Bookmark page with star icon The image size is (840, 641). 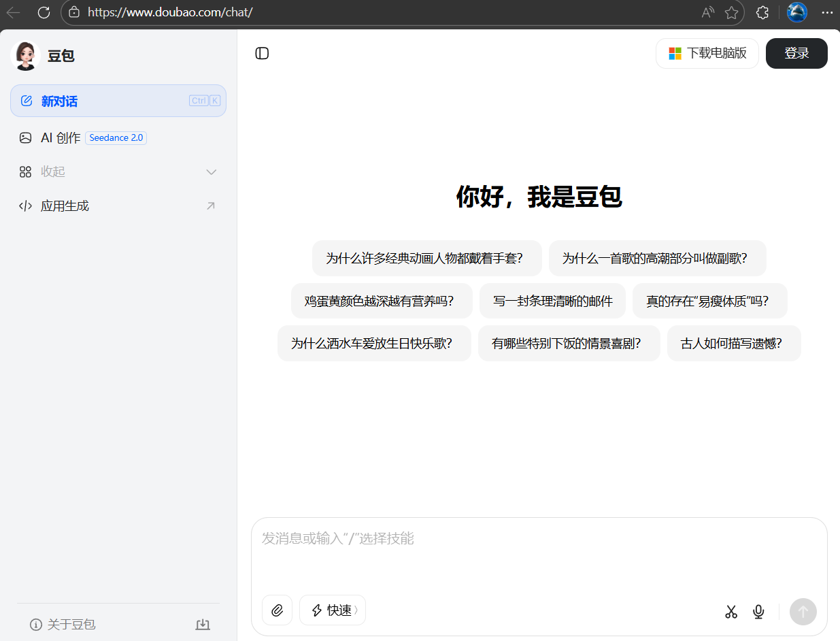click(731, 12)
